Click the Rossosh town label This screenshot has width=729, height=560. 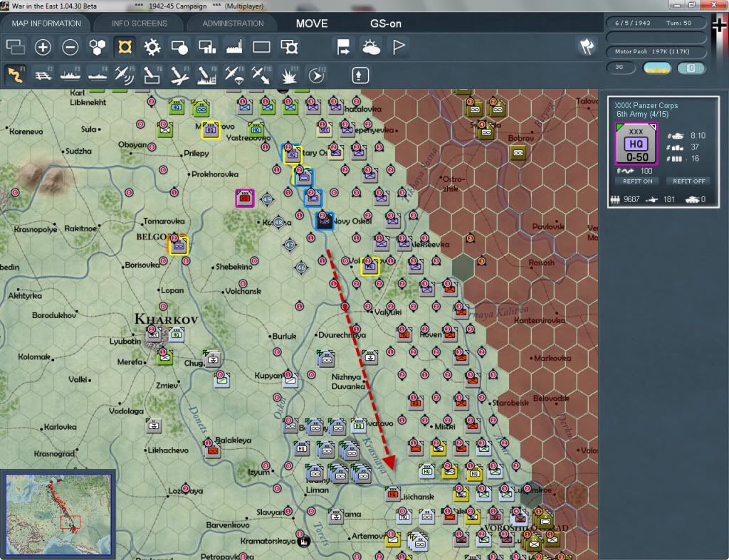[x=542, y=263]
